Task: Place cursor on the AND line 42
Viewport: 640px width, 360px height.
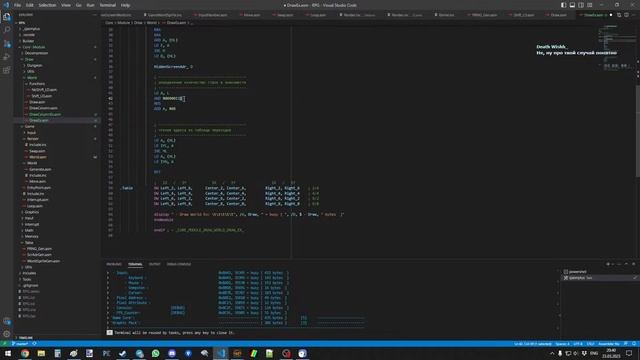Action: click(x=168, y=98)
